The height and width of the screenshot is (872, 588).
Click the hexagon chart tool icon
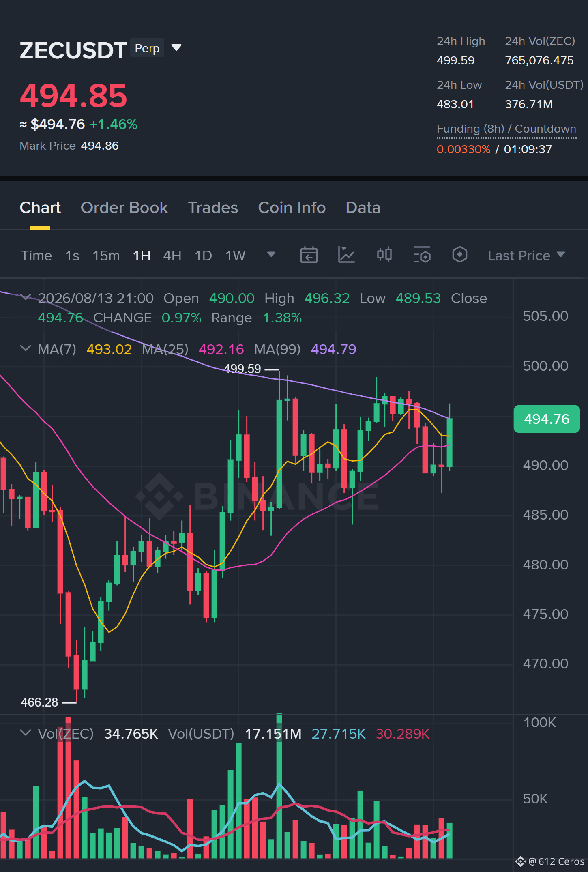pyautogui.click(x=459, y=255)
